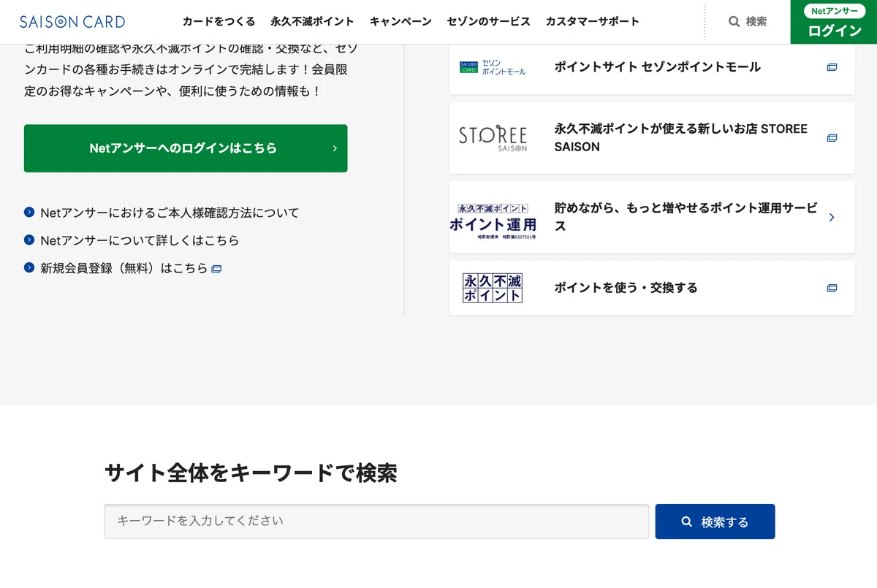Open 永久不滅ポイントが使える新しいお店 STOREE SAISON card

click(652, 138)
